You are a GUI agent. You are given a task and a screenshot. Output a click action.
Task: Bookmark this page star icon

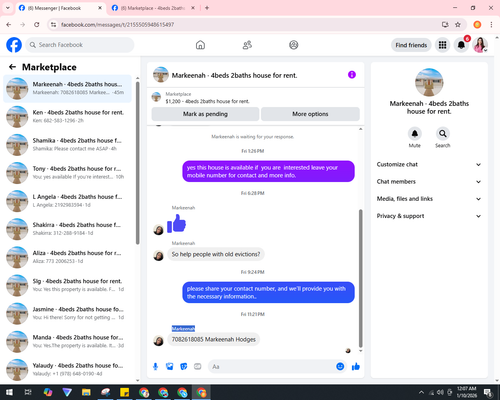pyautogui.click(x=458, y=24)
